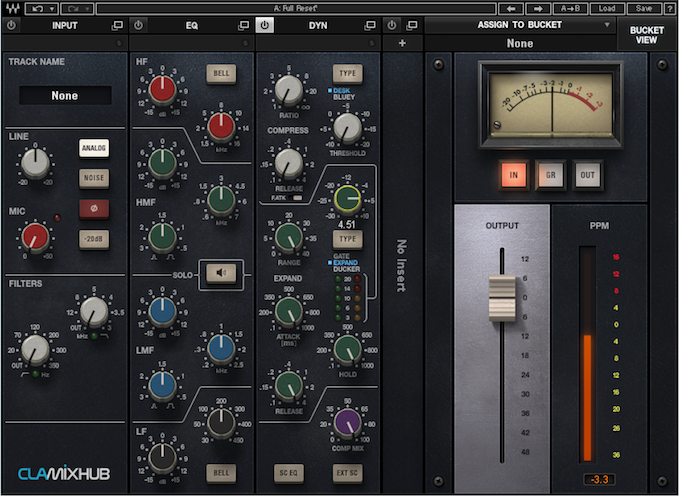Viewport: 680px width, 497px height.
Task: Toggle the ANALOG button
Action: 94,148
